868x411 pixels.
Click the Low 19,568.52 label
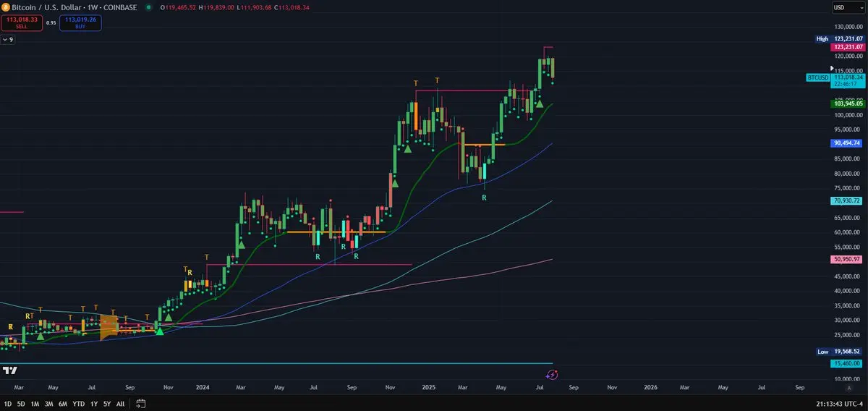click(x=840, y=352)
